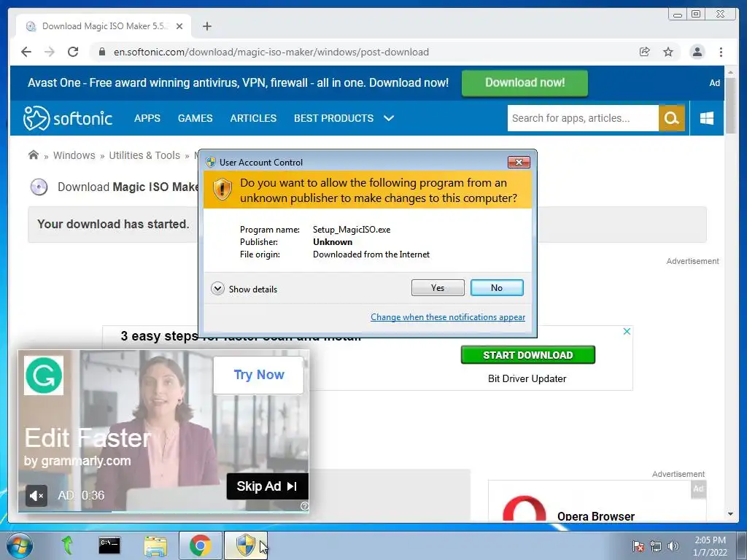Click the Action Center flag tray icon
747x560 pixels.
pyautogui.click(x=638, y=546)
